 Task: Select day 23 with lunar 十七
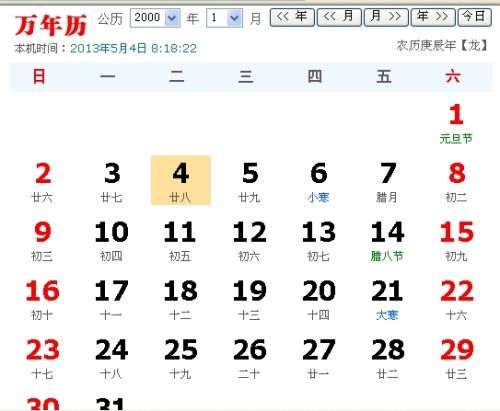(42, 359)
